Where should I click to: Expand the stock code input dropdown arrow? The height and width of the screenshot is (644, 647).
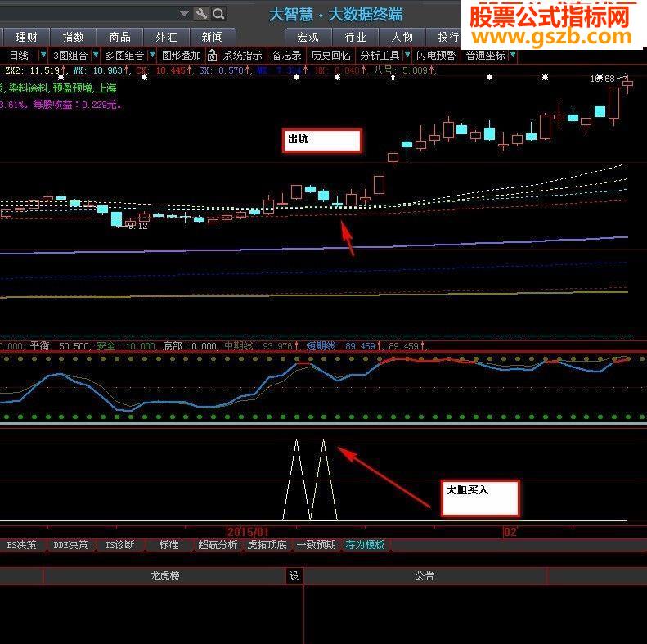[184, 14]
